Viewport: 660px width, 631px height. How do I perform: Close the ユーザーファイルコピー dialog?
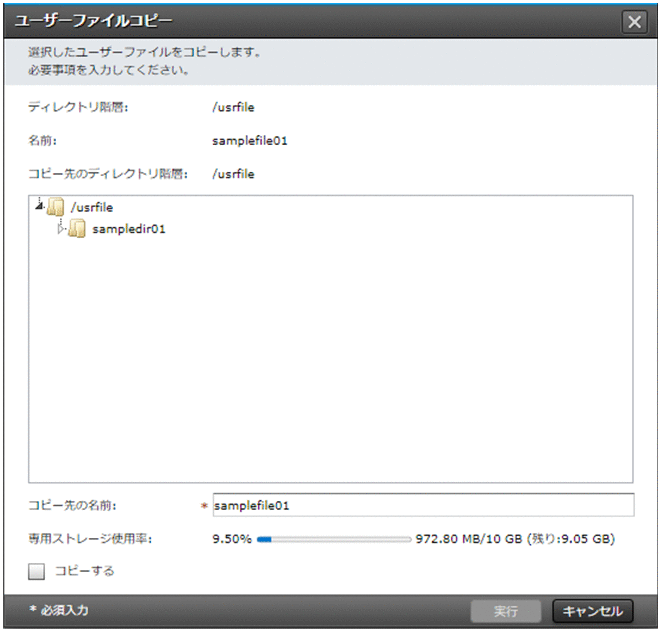[x=634, y=22]
